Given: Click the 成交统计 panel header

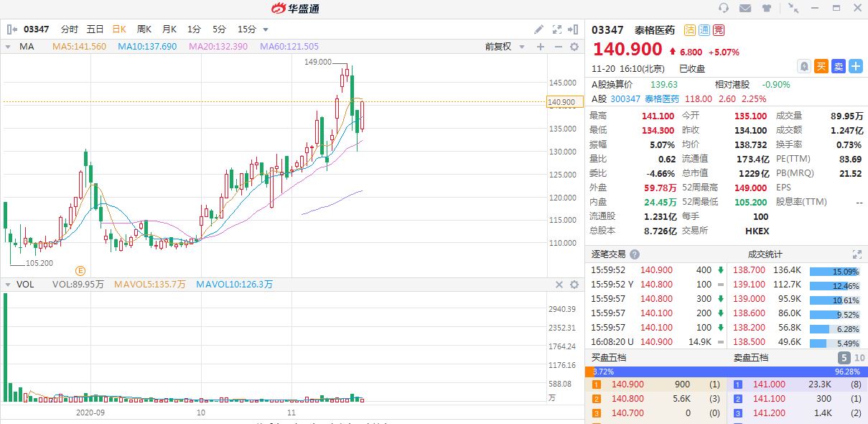Looking at the screenshot, I should (x=765, y=254).
